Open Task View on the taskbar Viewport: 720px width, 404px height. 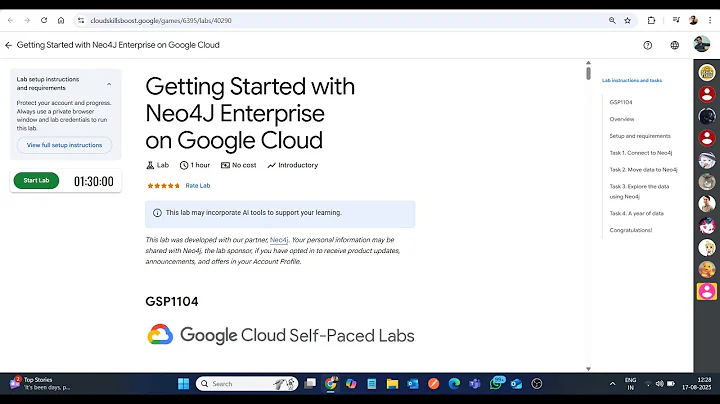310,383
